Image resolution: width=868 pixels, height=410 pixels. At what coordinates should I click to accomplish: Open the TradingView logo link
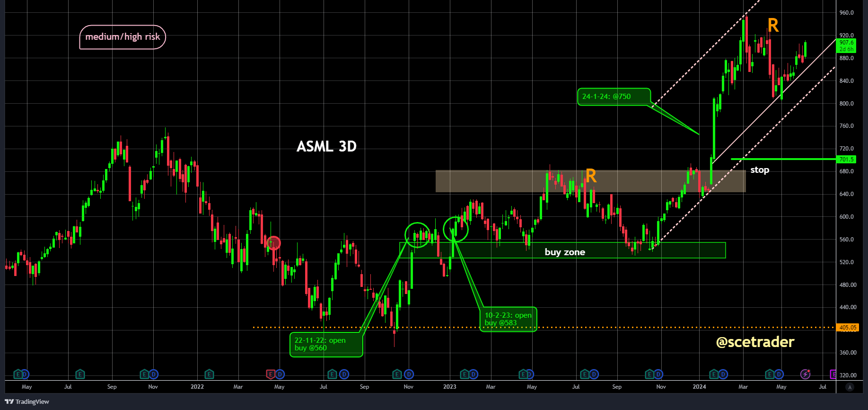pyautogui.click(x=27, y=401)
